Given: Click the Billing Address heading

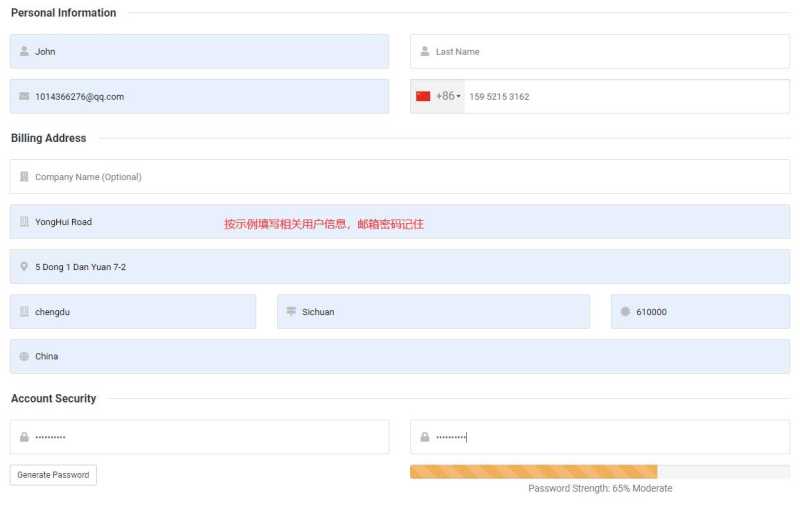Looking at the screenshot, I should pyautogui.click(x=48, y=138).
